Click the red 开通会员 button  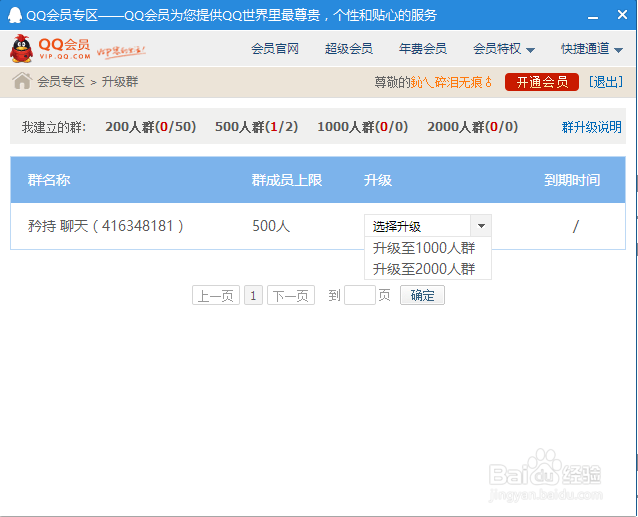542,82
